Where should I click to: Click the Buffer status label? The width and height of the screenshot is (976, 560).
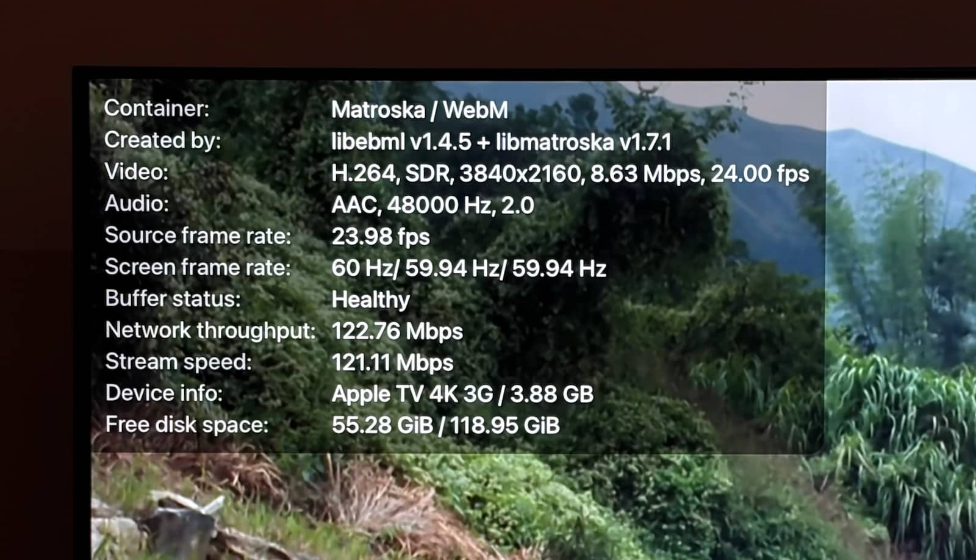click(173, 299)
